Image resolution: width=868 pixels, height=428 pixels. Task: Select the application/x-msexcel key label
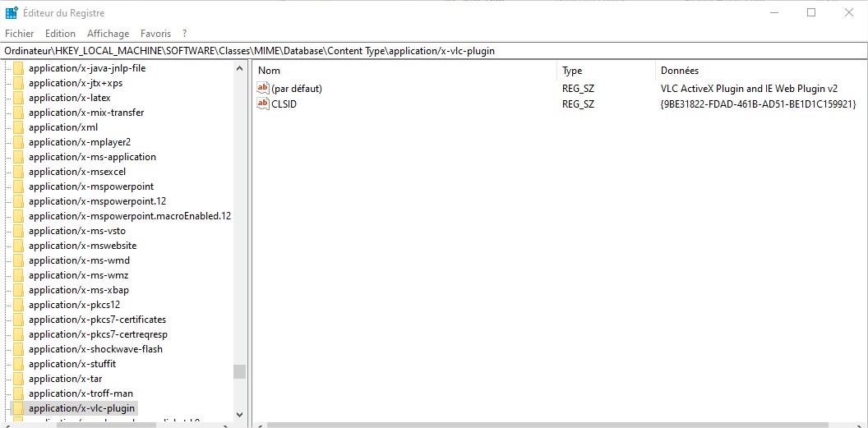[x=77, y=172]
